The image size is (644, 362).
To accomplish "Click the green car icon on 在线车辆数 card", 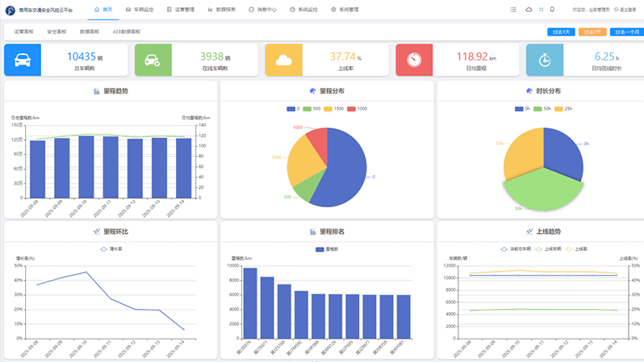I will coord(152,60).
